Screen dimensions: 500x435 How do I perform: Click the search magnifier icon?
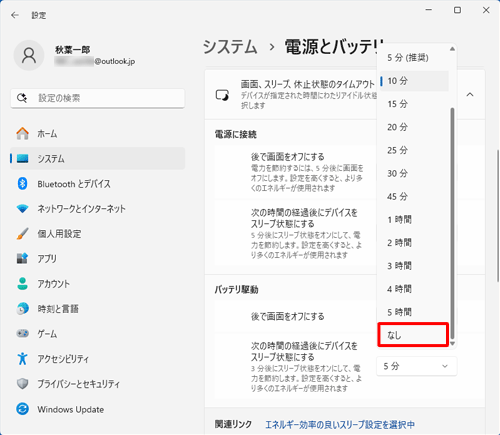point(22,98)
